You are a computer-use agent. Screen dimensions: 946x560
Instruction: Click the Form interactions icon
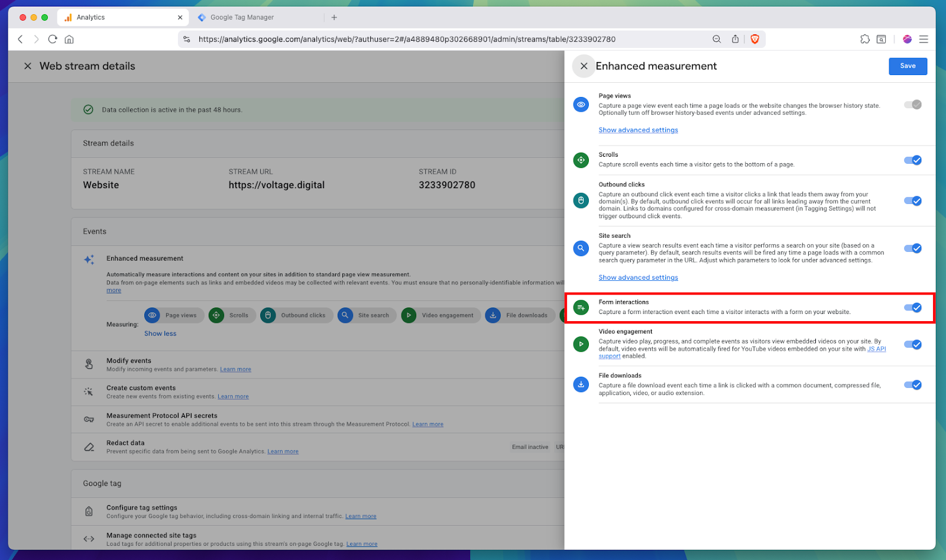click(x=581, y=307)
